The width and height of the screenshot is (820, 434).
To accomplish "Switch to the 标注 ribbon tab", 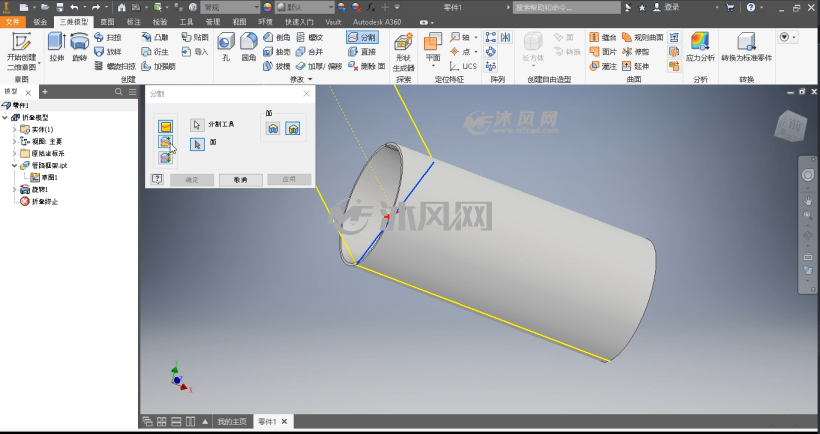I will [134, 22].
